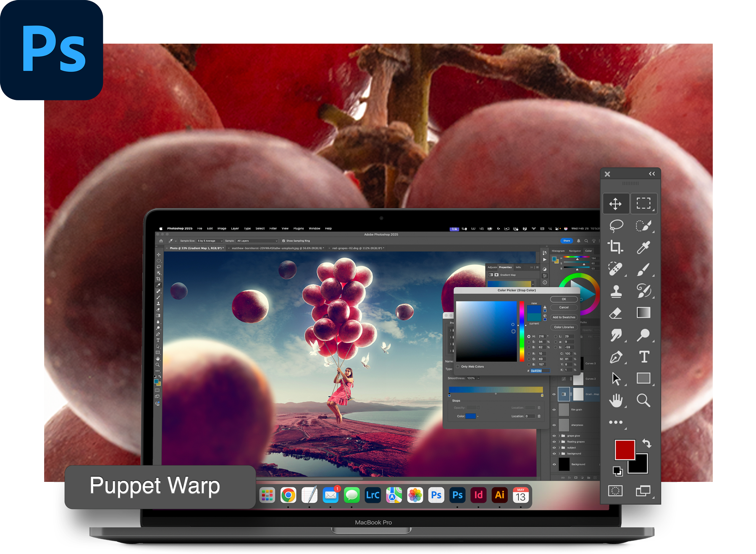Select the Move tool in the floating toolbar
Image resolution: width=756 pixels, height=554 pixels.
click(x=615, y=204)
